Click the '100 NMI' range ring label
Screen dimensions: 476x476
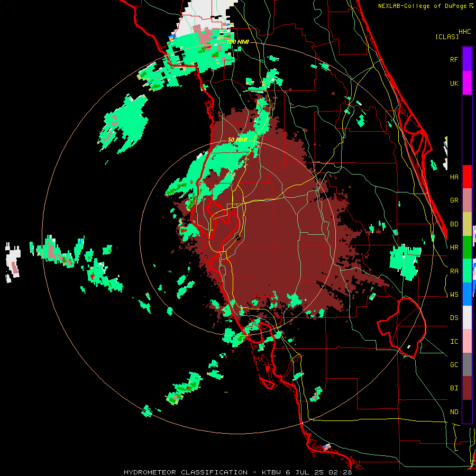(x=237, y=42)
